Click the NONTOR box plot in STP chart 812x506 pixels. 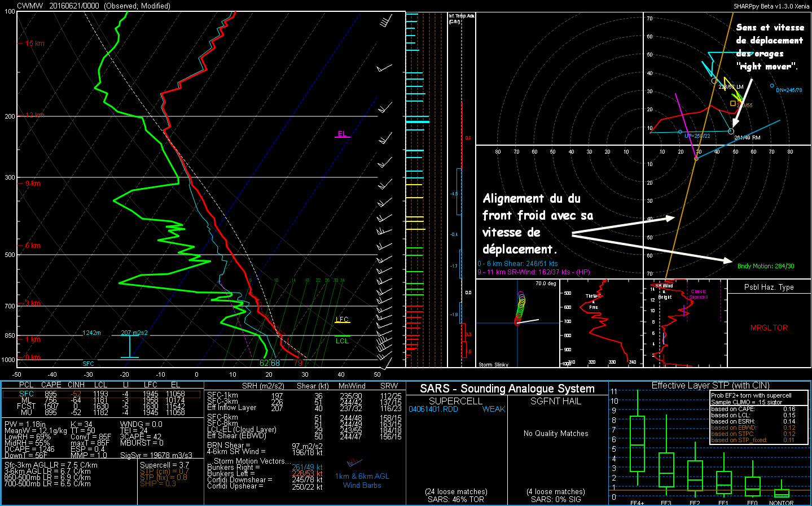782,492
